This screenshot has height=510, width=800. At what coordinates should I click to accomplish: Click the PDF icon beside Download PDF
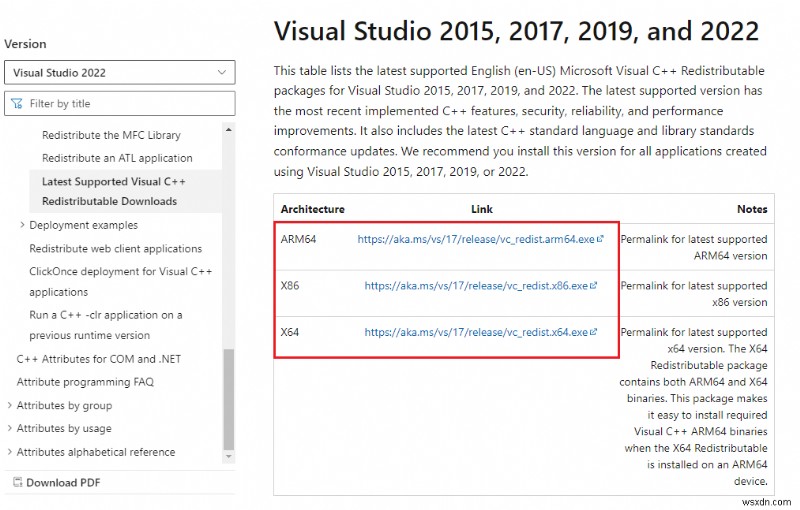(x=17, y=482)
